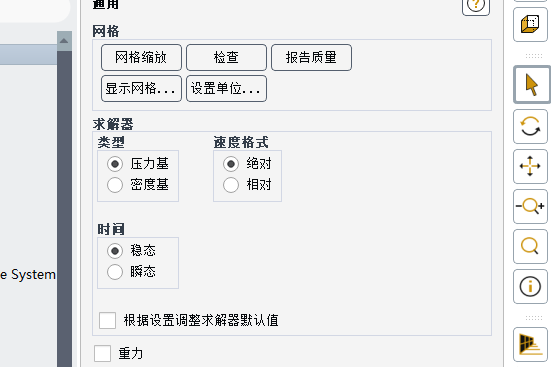Pick the zoom to area magnifier
Image resolution: width=551 pixels, height=367 pixels.
pyautogui.click(x=530, y=246)
